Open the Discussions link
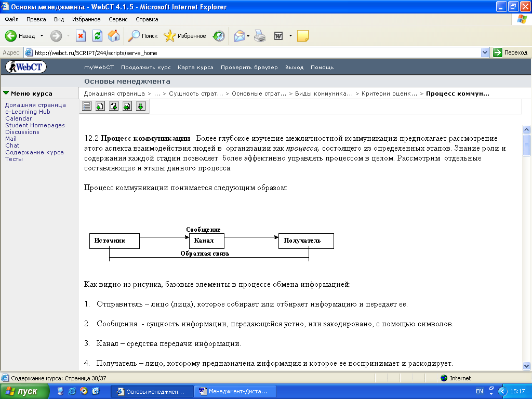Image resolution: width=532 pixels, height=399 pixels. [x=22, y=132]
